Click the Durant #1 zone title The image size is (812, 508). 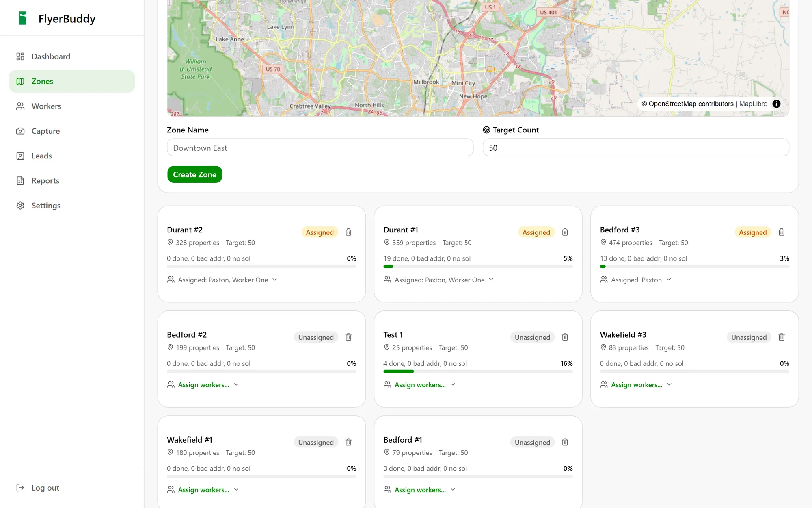[x=401, y=230]
